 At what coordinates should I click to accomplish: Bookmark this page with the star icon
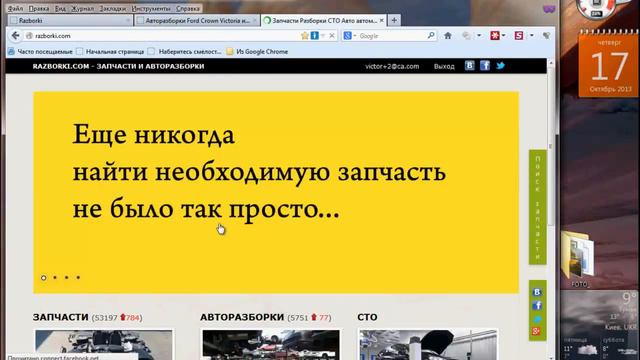coord(304,36)
